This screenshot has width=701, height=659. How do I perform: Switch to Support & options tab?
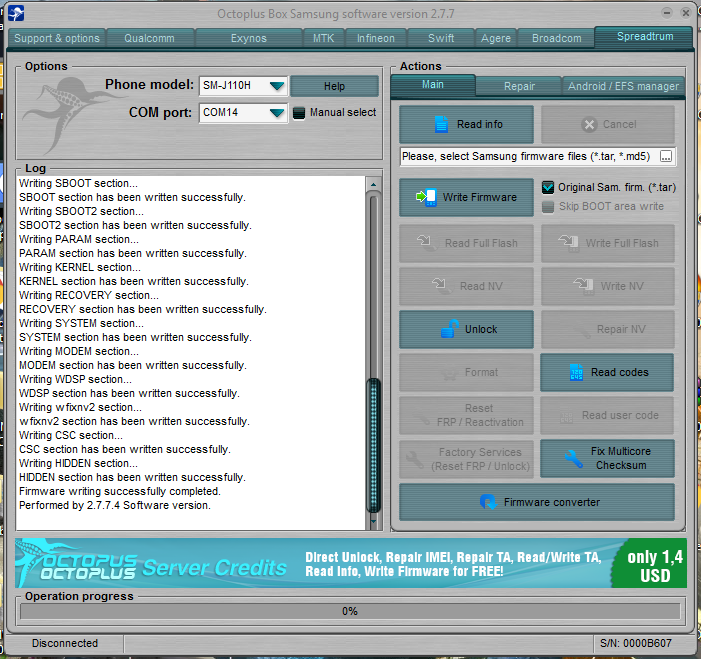click(57, 38)
